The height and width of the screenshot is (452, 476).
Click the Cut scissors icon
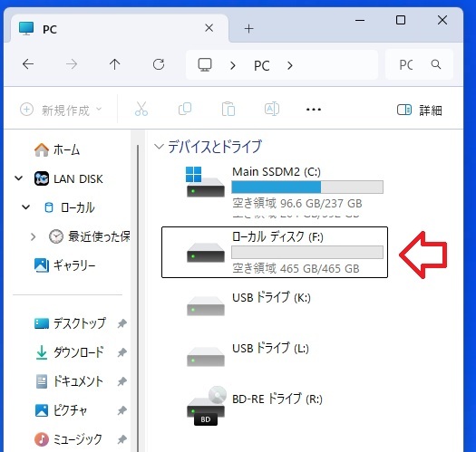pos(141,109)
